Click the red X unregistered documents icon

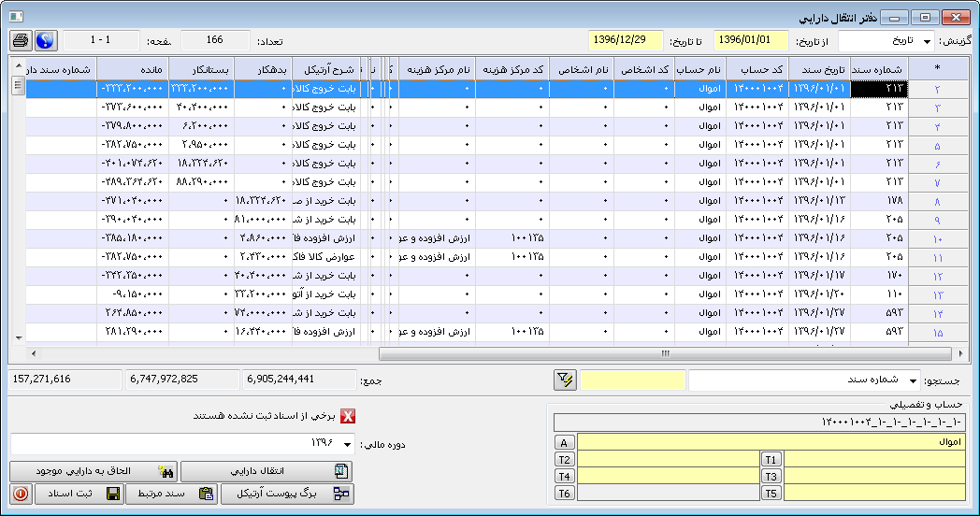pyautogui.click(x=348, y=416)
